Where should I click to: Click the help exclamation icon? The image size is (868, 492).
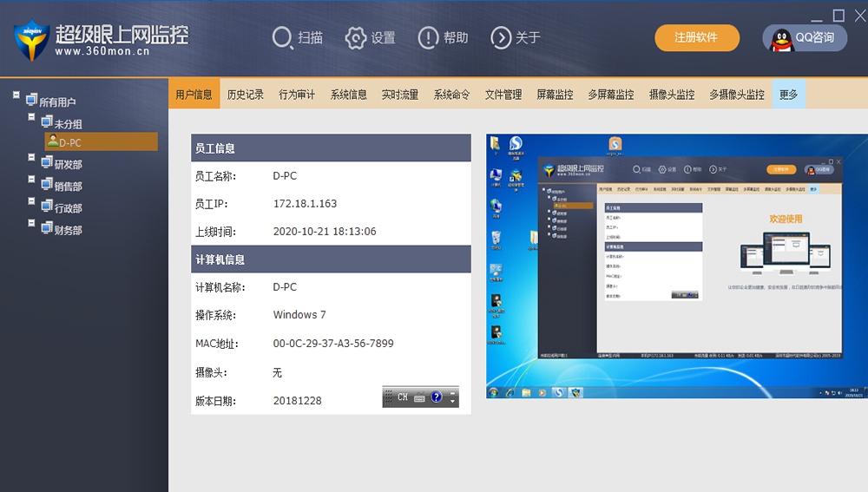[428, 37]
